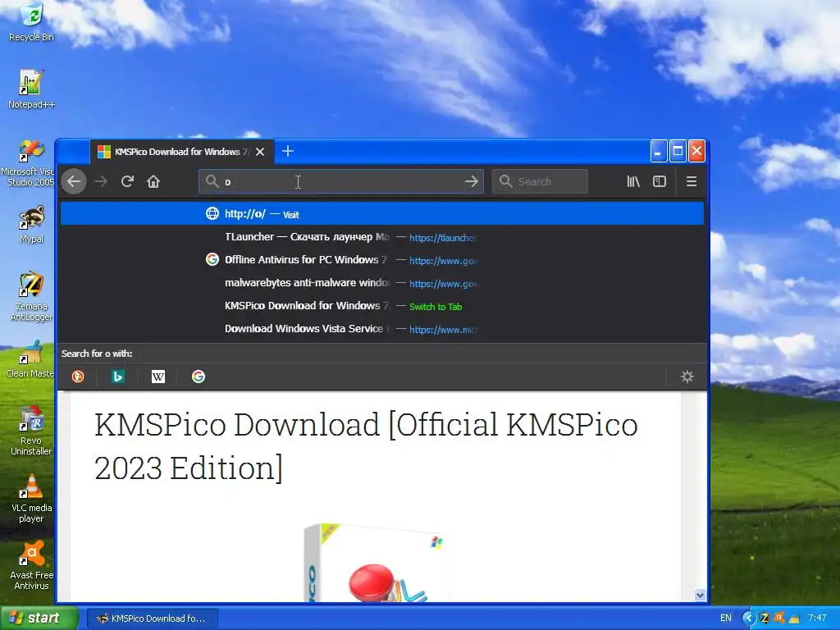The image size is (840, 630).
Task: Select malwarebytes anti-malware suggestion
Action: point(382,283)
